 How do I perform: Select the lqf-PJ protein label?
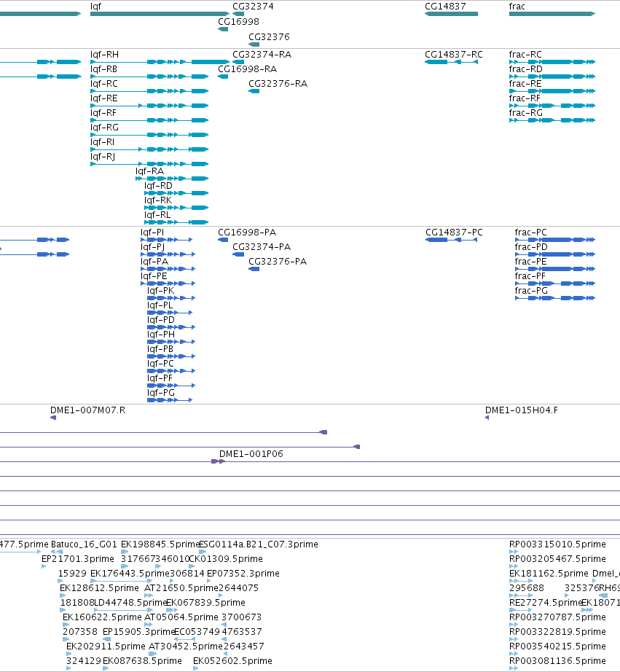click(x=152, y=247)
